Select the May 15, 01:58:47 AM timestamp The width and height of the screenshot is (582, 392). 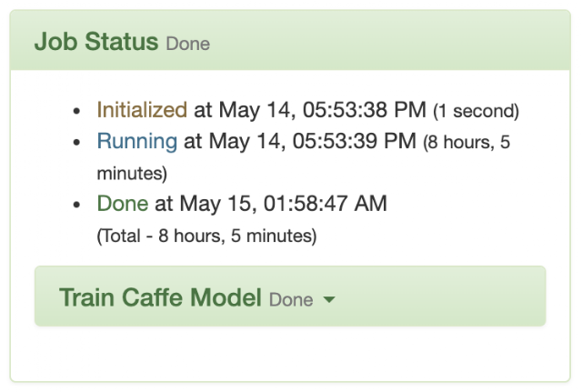coord(283,204)
